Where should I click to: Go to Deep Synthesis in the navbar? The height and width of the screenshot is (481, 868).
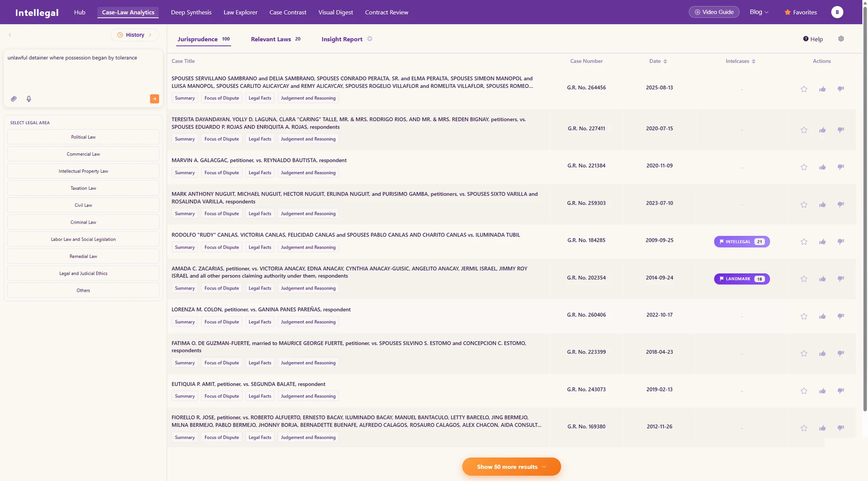[x=191, y=12]
